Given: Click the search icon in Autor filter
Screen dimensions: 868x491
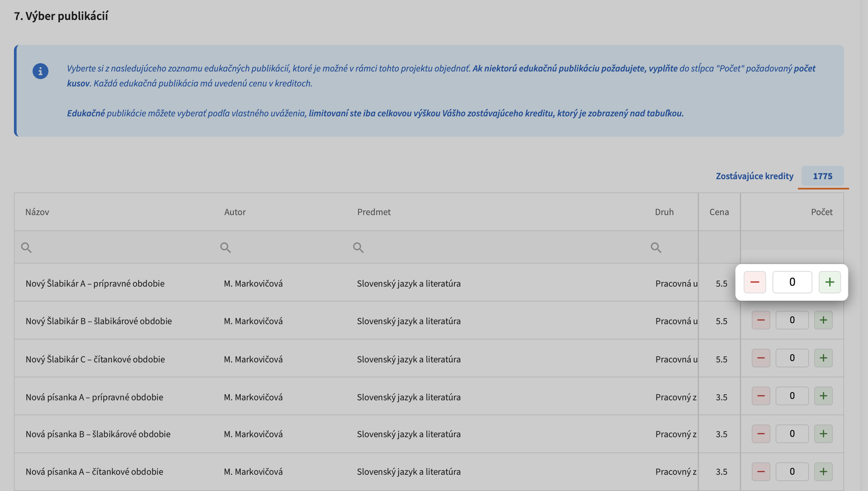Looking at the screenshot, I should 225,248.
